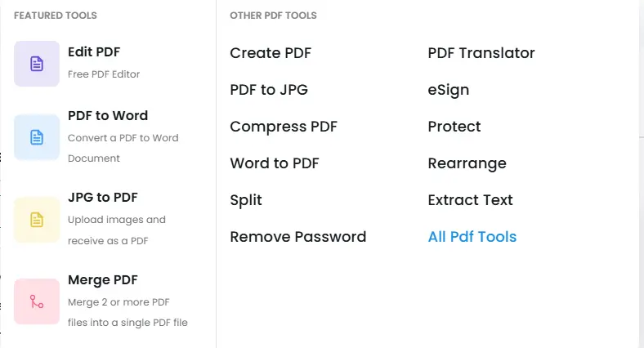
Task: Click the All Pdf Tools blue link
Action: pos(472,237)
